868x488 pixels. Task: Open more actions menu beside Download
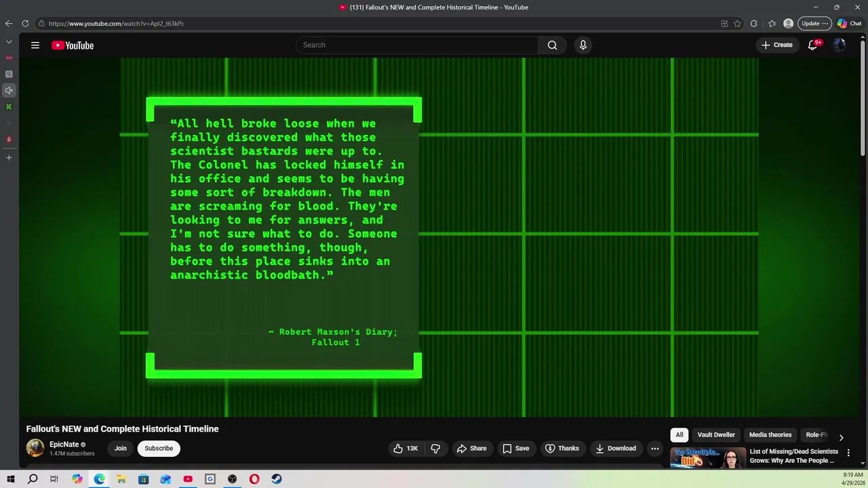point(655,448)
